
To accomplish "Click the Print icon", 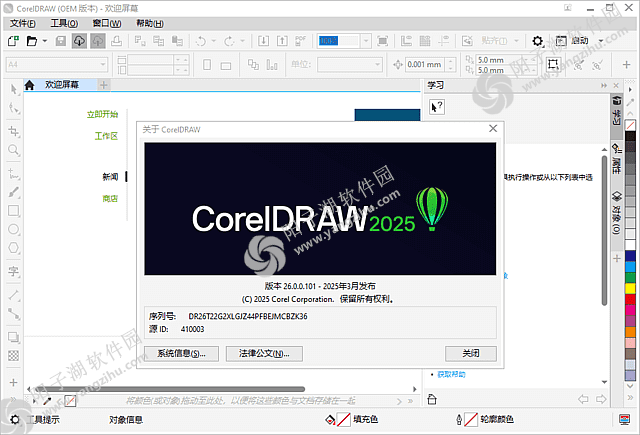I will click(x=116, y=41).
